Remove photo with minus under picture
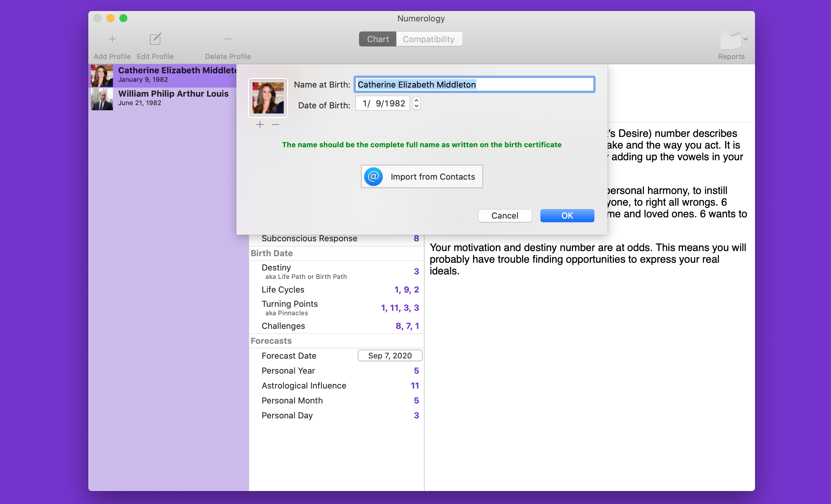 point(276,125)
